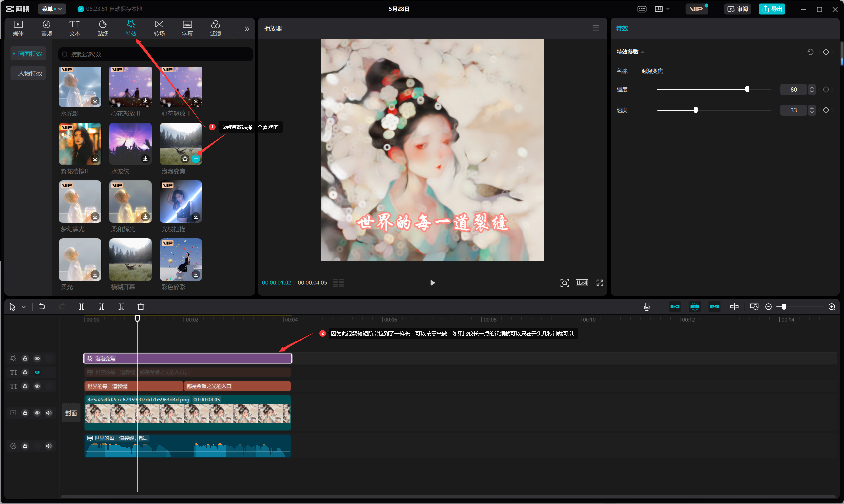Toggle auto snapping

click(695, 306)
